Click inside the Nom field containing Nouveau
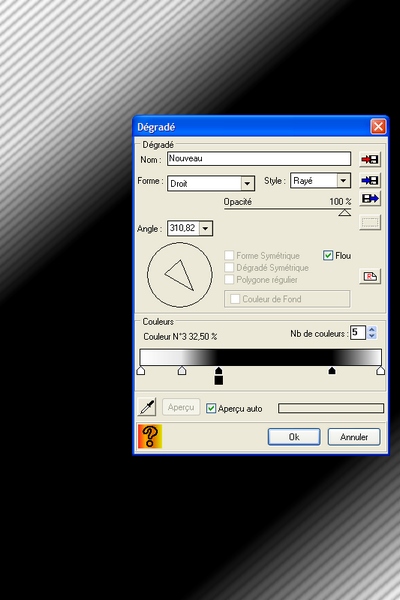 [259, 158]
